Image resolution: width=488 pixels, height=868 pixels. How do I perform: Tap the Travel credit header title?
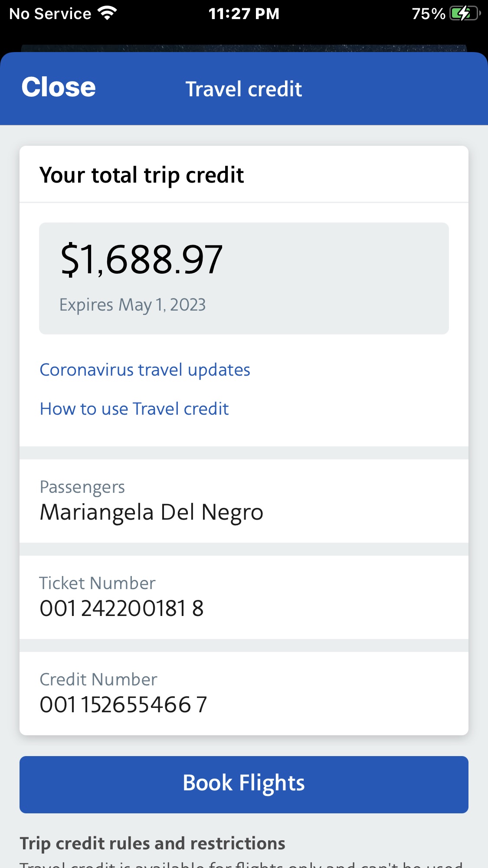click(243, 89)
